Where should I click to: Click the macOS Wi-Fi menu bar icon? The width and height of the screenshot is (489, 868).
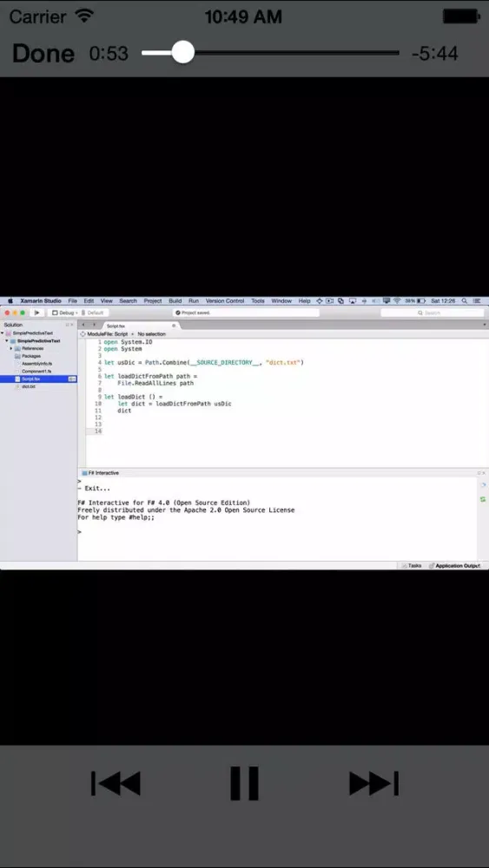[397, 300]
